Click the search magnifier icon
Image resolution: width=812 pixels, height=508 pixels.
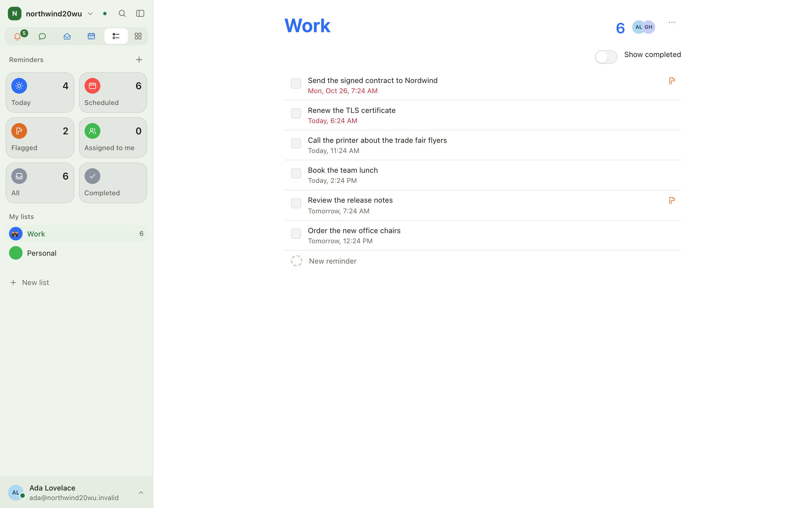pyautogui.click(x=122, y=14)
